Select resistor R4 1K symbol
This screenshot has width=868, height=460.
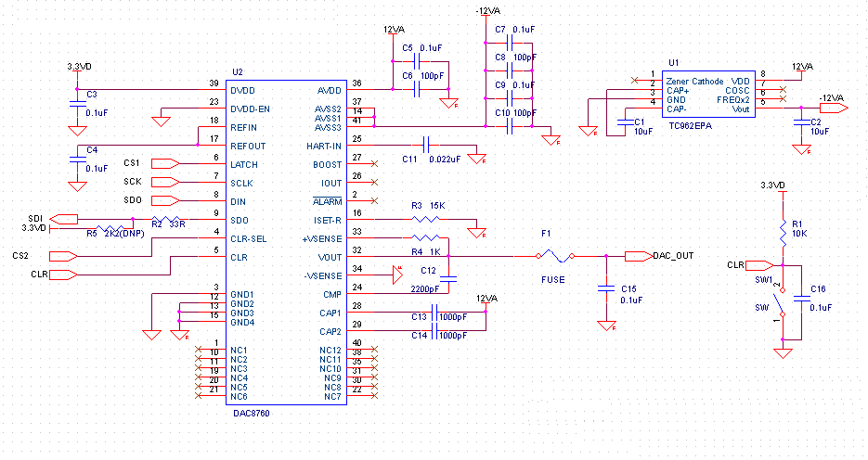tap(426, 237)
